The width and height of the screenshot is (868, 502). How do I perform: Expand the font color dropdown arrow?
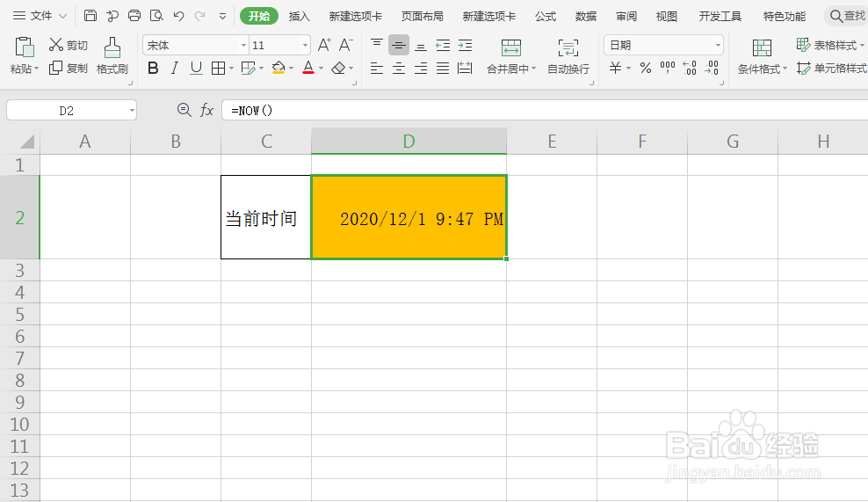(x=321, y=69)
